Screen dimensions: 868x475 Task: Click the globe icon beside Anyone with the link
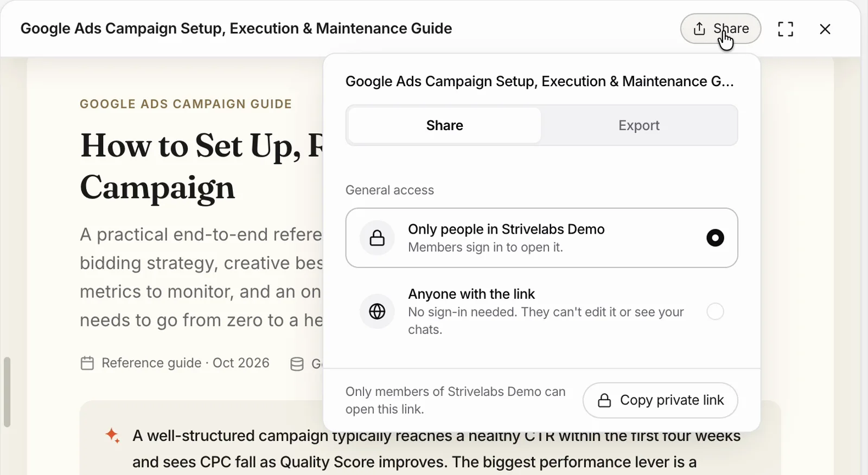pos(377,312)
